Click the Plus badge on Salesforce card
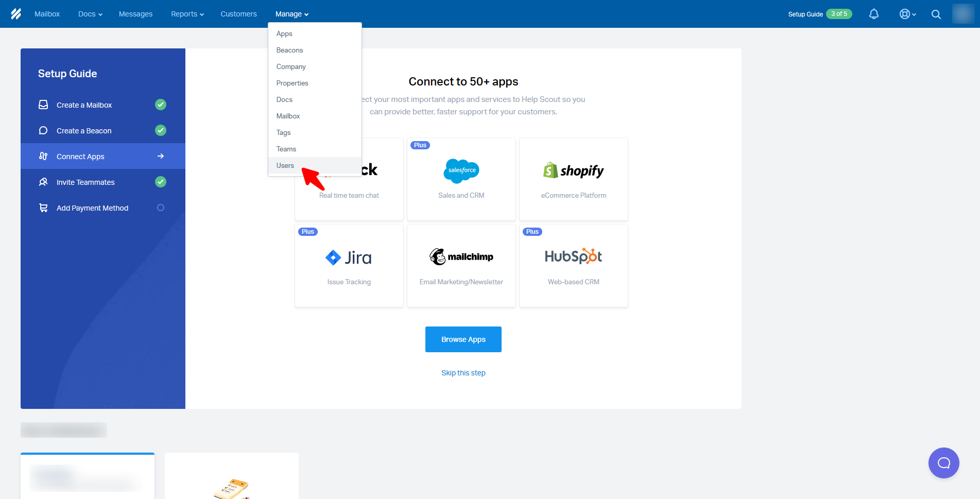Viewport: 980px width, 499px height. pos(420,145)
